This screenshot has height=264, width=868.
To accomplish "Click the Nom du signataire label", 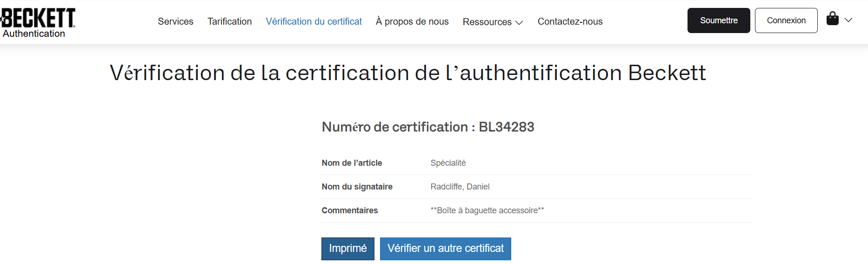I will 357,187.
